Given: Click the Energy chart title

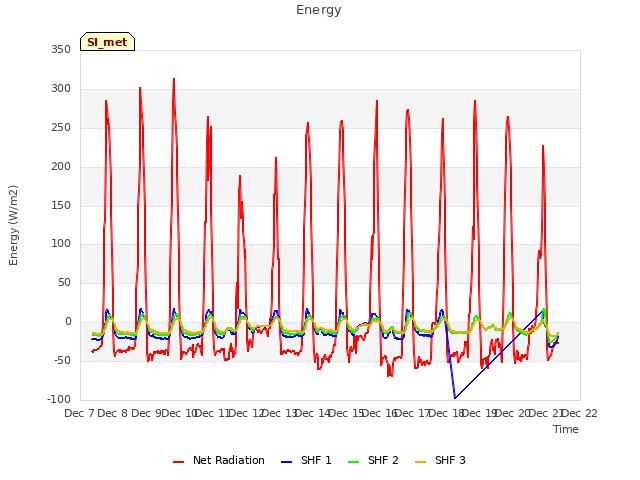Looking at the screenshot, I should (318, 10).
